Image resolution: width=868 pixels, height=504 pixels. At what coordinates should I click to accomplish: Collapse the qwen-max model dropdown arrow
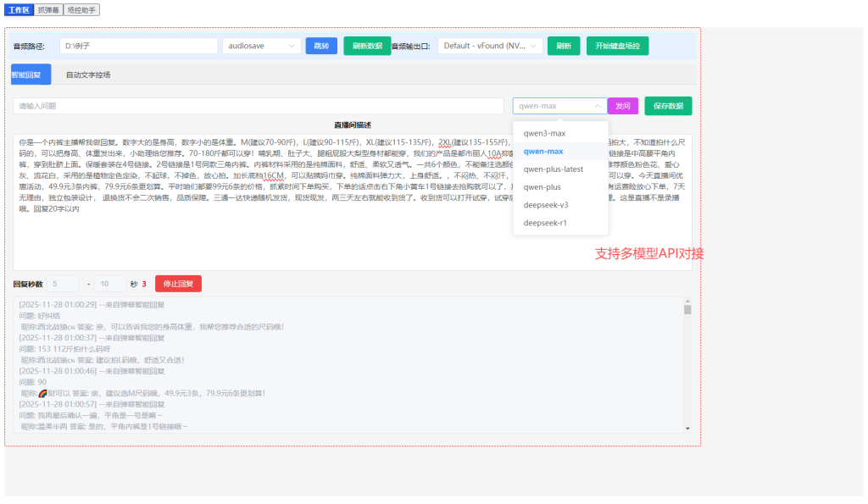point(597,106)
